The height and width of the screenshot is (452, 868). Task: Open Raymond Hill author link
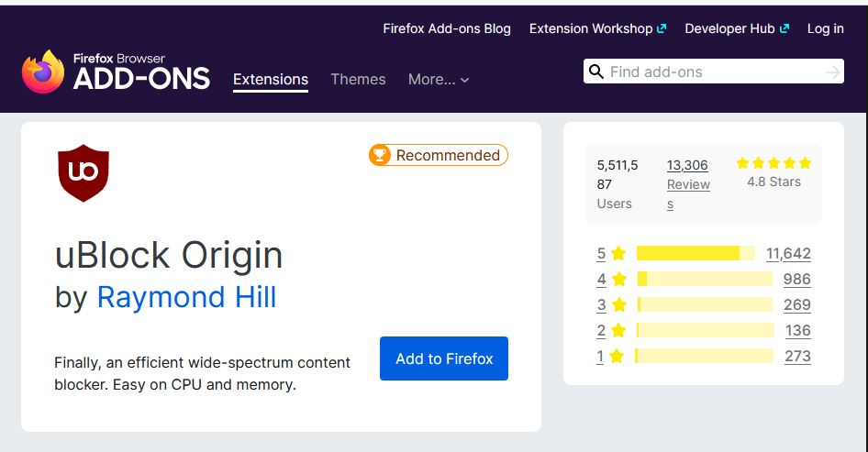coord(186,297)
